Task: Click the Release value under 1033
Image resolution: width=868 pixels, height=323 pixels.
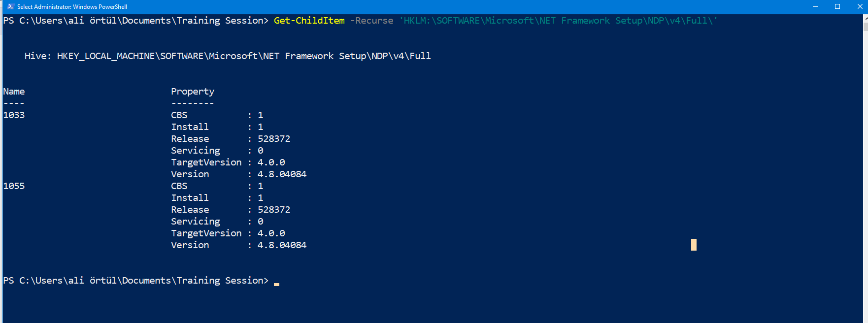Action: click(274, 139)
